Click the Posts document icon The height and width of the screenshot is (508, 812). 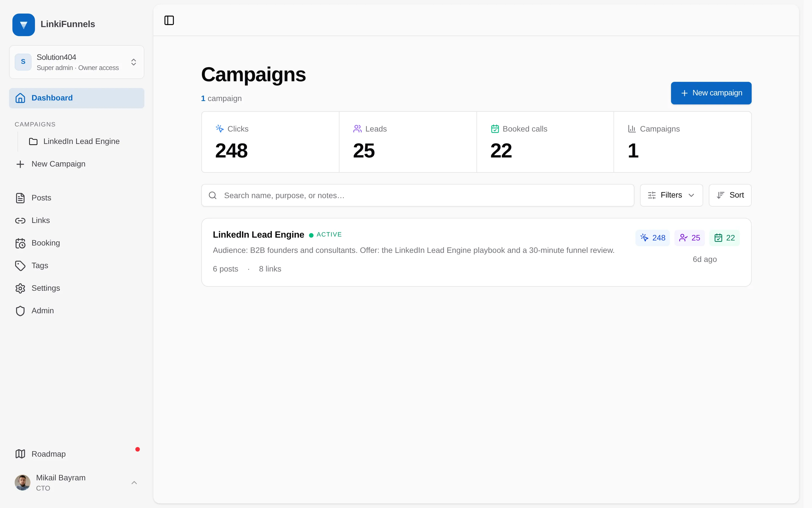pos(20,198)
